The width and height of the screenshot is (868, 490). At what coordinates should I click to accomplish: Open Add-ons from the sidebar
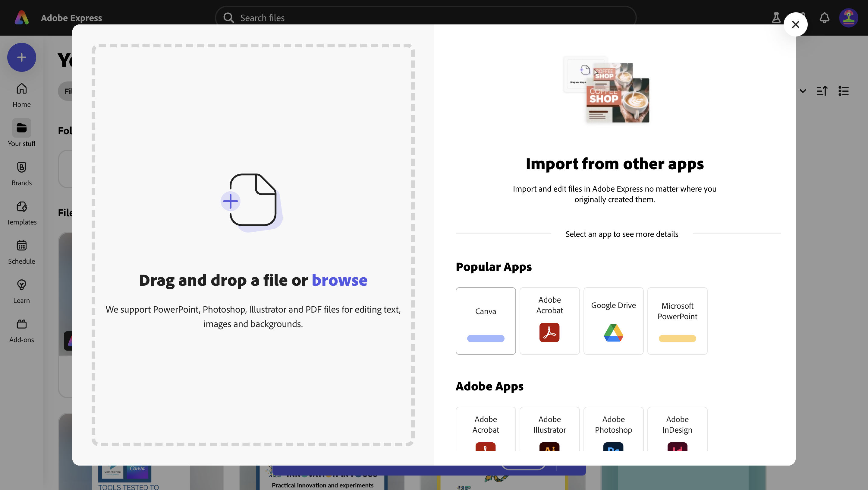click(x=22, y=330)
